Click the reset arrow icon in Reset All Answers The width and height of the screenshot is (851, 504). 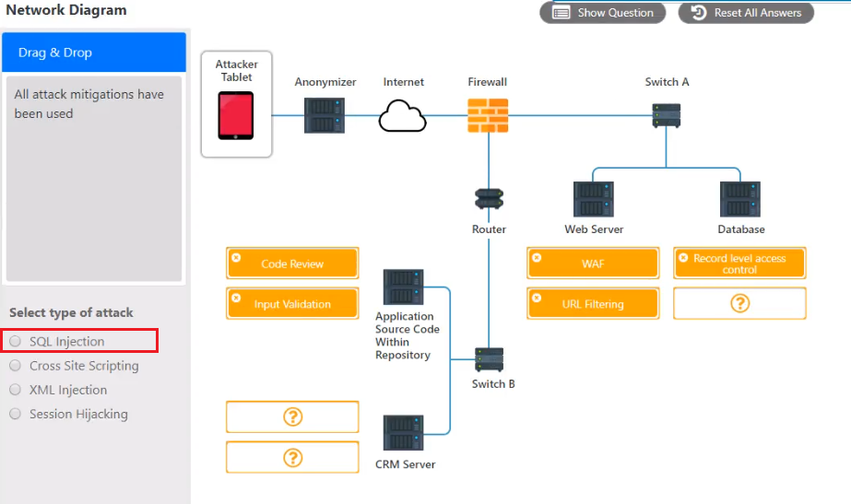click(x=699, y=13)
